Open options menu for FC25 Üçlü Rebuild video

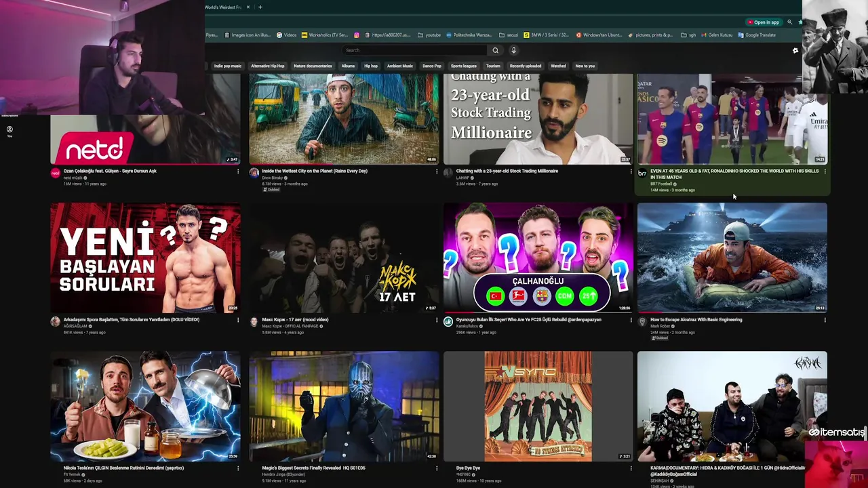click(x=631, y=320)
